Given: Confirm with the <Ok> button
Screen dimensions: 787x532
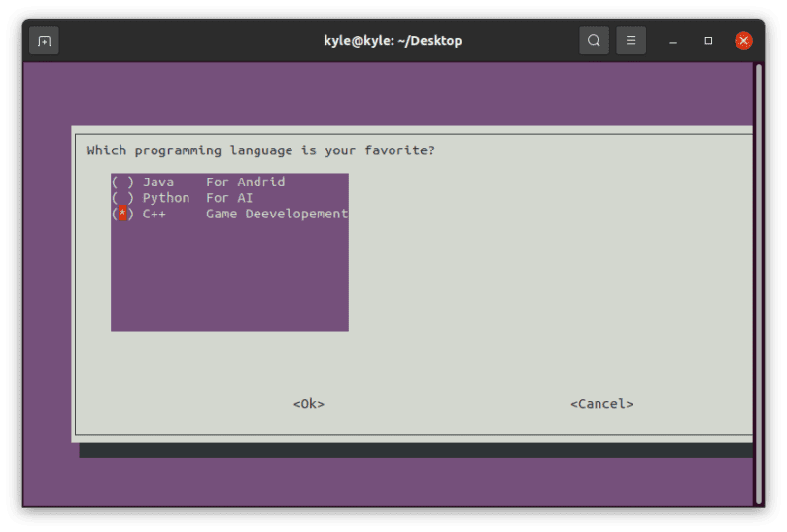Looking at the screenshot, I should (309, 404).
